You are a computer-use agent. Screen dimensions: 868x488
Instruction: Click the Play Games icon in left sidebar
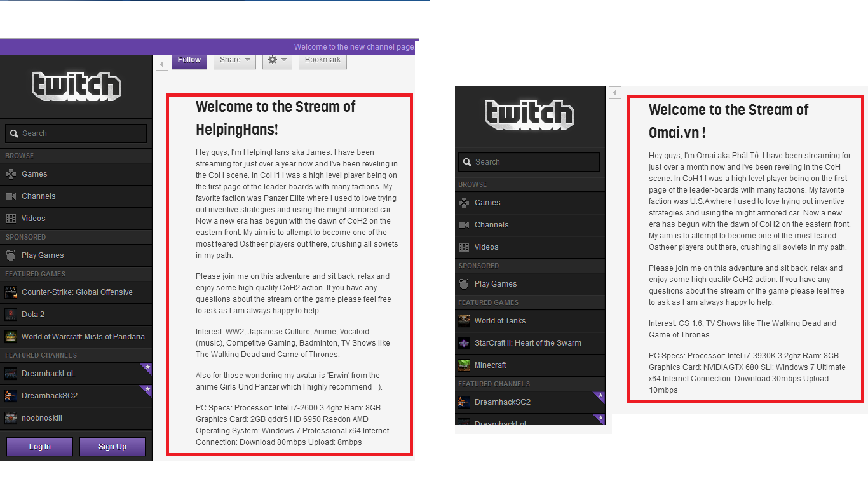click(11, 255)
